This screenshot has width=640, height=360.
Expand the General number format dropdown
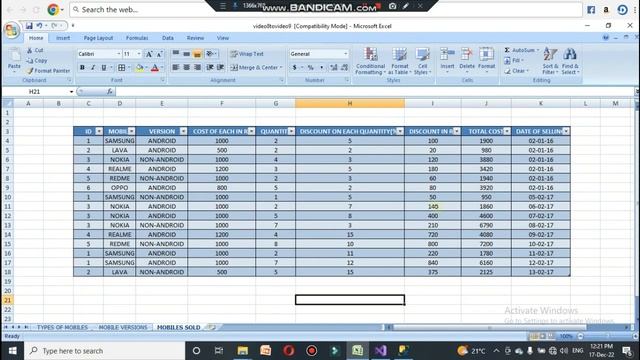[x=345, y=54]
